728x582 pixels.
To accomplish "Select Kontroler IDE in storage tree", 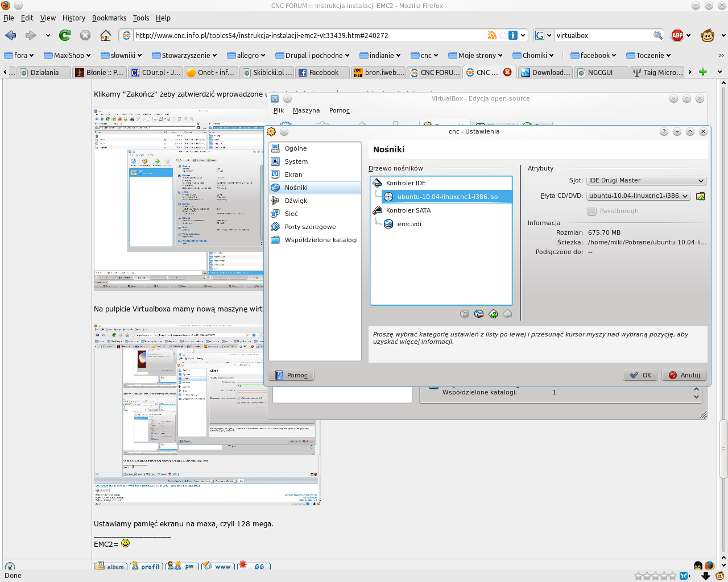I will pyautogui.click(x=441, y=183).
